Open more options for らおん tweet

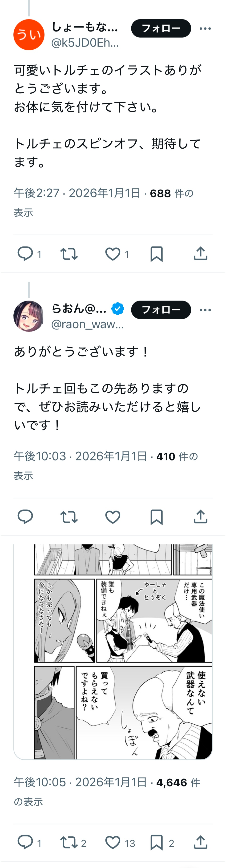(x=205, y=310)
